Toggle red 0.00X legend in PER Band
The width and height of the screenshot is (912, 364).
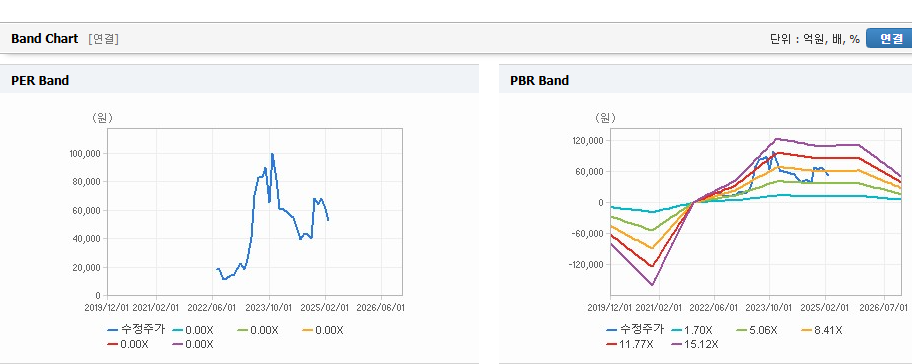point(128,344)
